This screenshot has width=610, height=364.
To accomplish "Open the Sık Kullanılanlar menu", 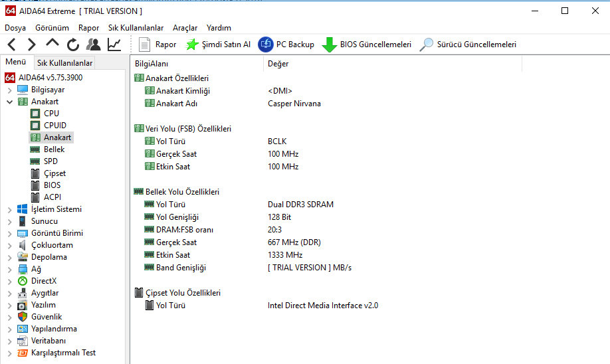I will tap(136, 28).
